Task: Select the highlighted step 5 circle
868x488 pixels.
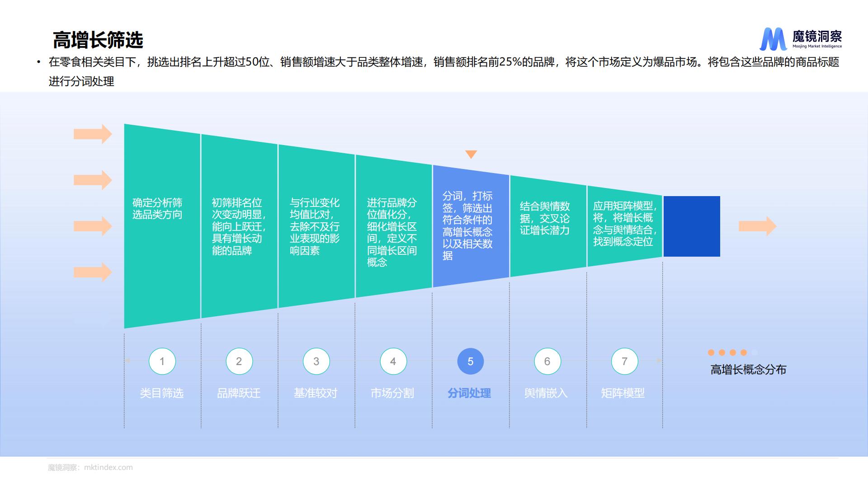Action: 471,361
